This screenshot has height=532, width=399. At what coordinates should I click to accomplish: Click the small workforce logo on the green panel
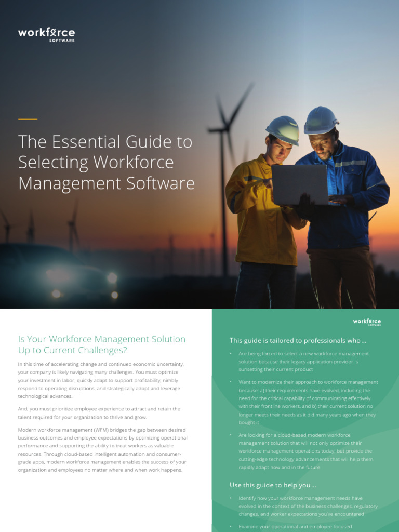pyautogui.click(x=367, y=322)
